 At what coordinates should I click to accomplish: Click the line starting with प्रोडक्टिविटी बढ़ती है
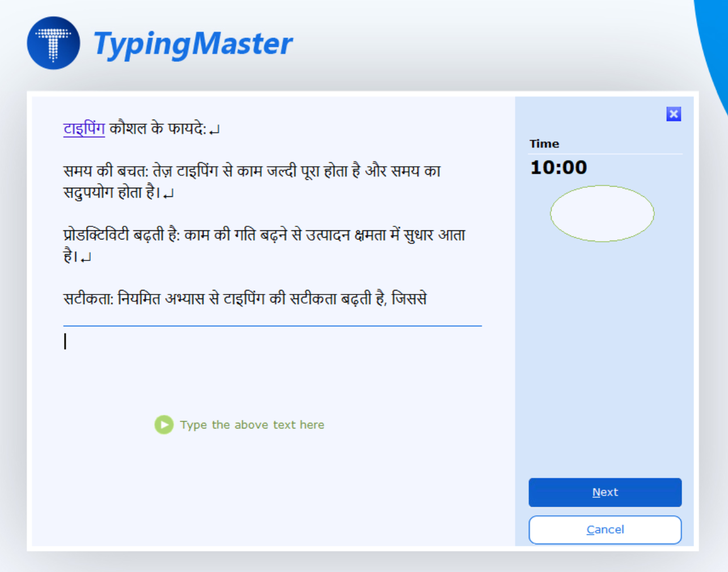click(264, 235)
